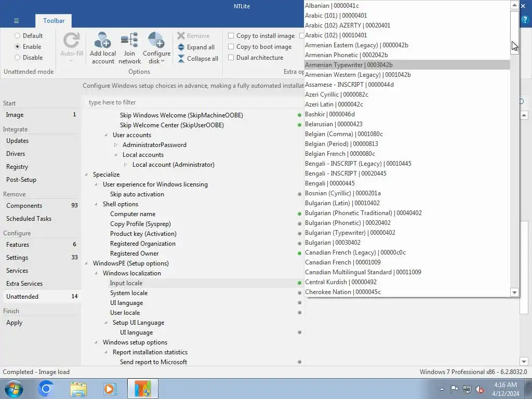
Task: Open the Image page
Action: (x=41, y=115)
